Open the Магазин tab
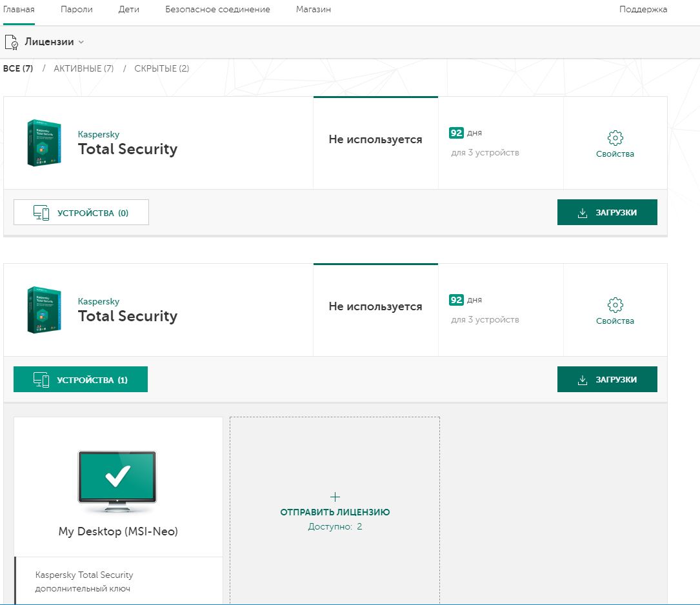 tap(314, 10)
